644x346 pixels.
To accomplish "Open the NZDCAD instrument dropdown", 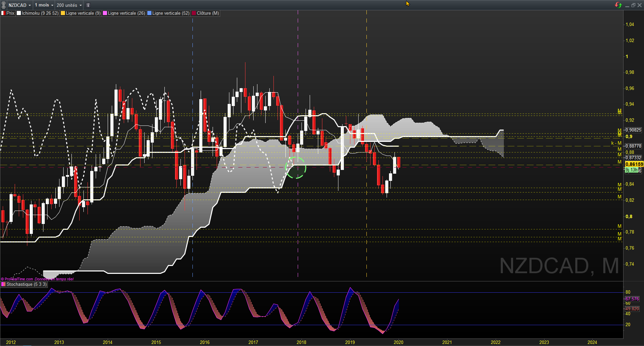I will coord(19,5).
